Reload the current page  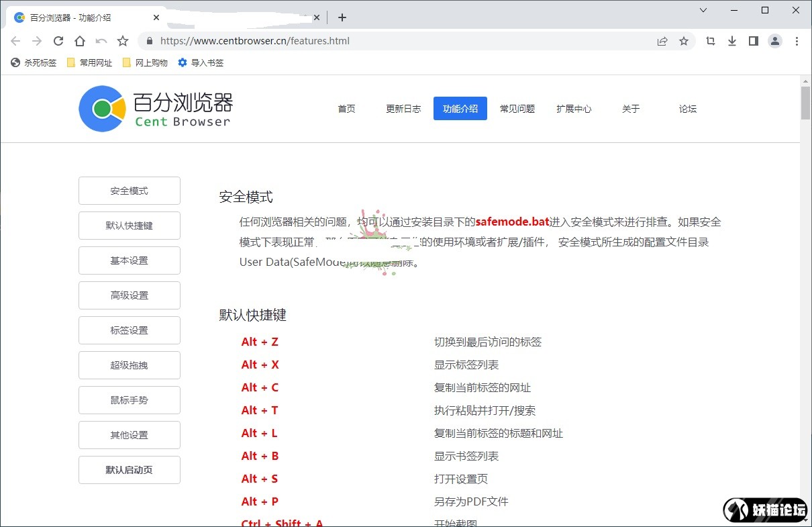pos(58,41)
